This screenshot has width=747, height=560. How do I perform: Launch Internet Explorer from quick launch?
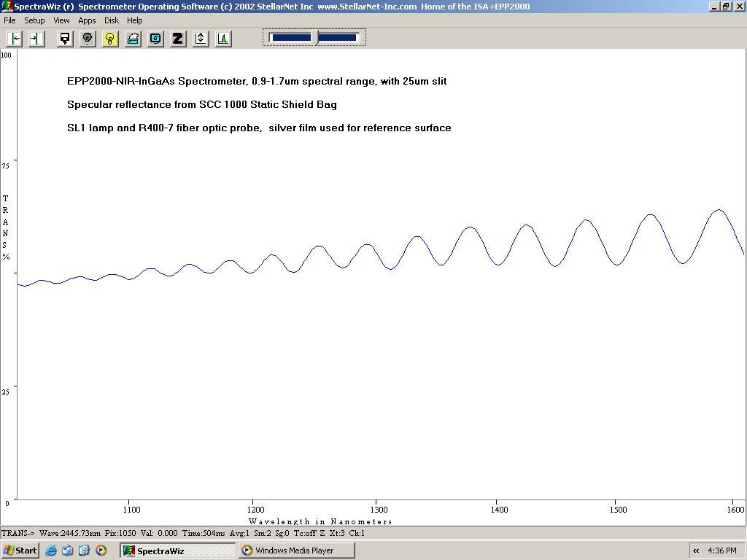(x=51, y=551)
